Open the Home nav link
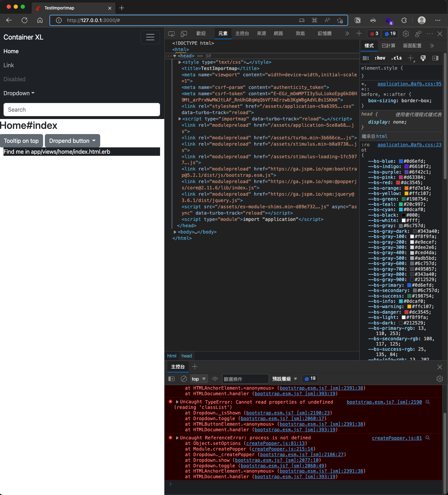The height and width of the screenshot is (495, 448). (x=11, y=51)
